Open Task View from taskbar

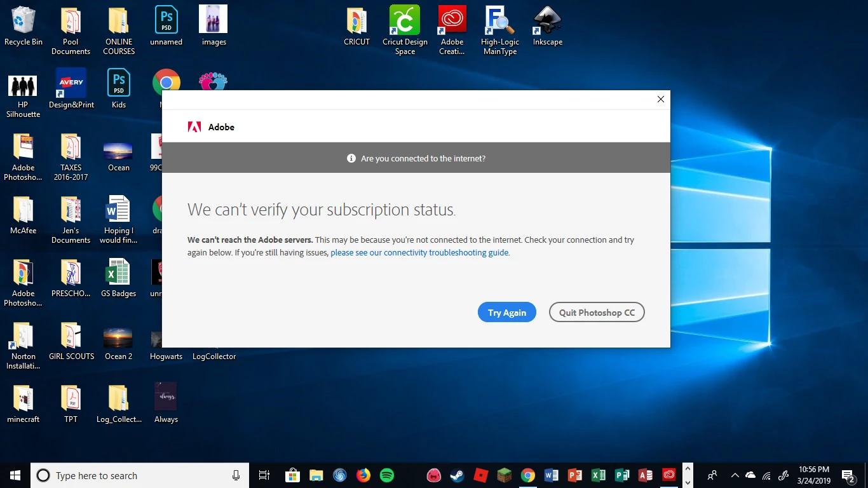point(264,475)
